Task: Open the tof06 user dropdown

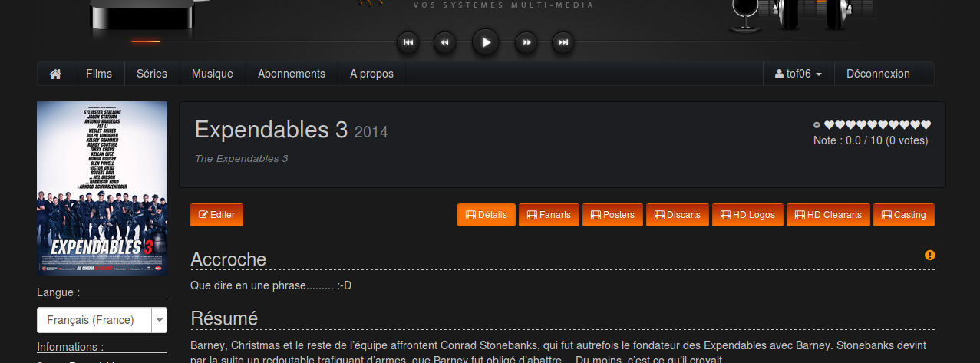Action: pyautogui.click(x=798, y=74)
